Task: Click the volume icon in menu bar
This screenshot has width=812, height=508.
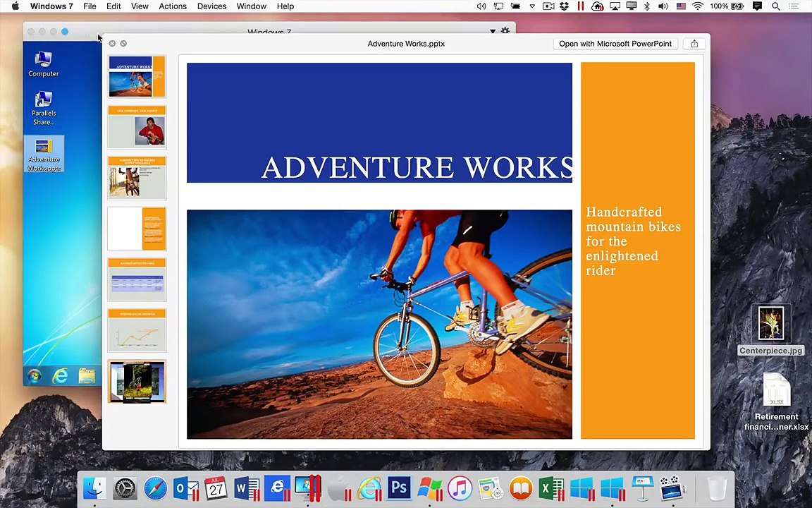Action: pyautogui.click(x=663, y=6)
